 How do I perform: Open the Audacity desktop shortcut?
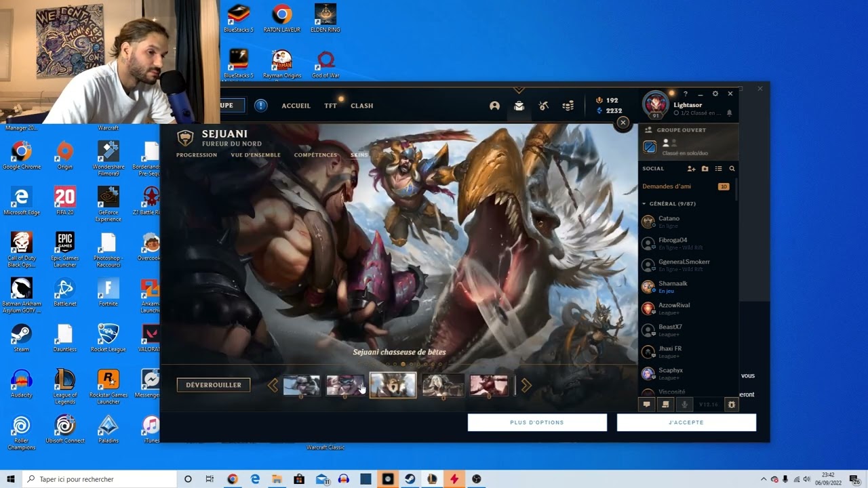(x=22, y=384)
